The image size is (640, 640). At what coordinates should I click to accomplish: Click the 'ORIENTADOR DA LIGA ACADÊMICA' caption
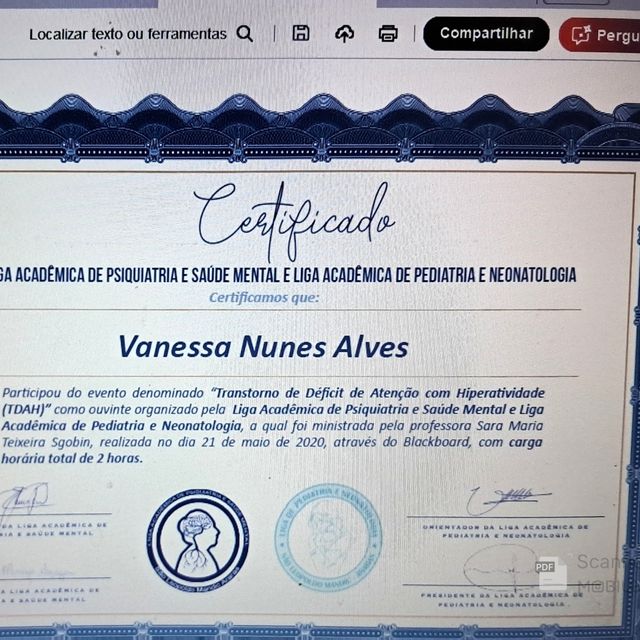coord(505,531)
